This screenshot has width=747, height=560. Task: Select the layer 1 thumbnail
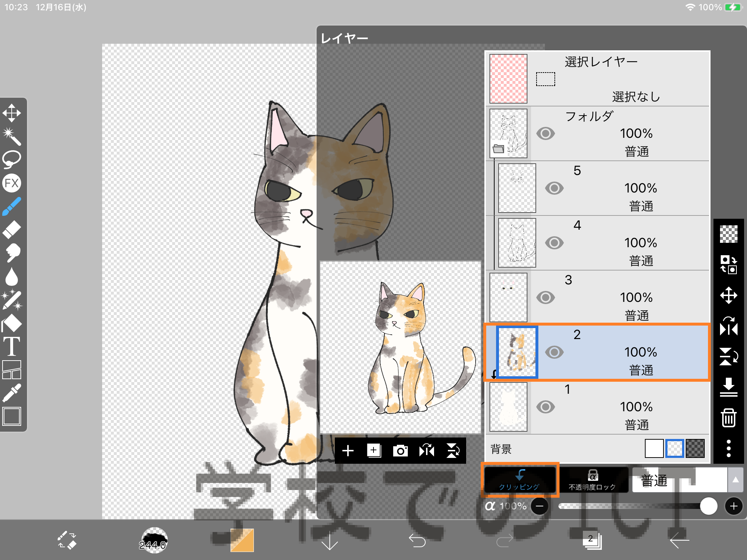pos(508,407)
